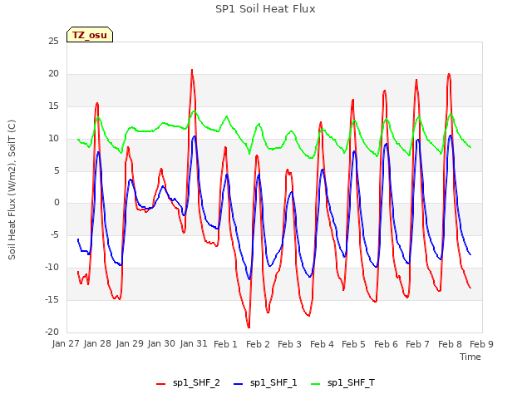
Task: Click the 15 y-axis tick label
Action: pyautogui.click(x=53, y=106)
